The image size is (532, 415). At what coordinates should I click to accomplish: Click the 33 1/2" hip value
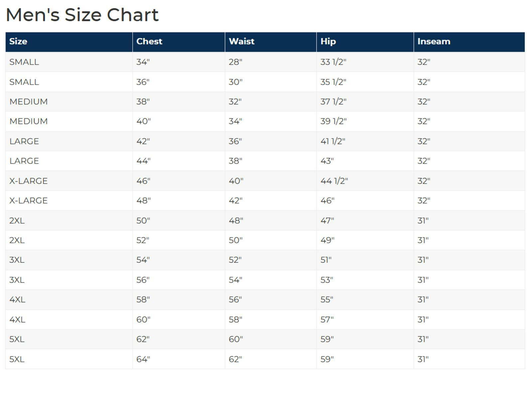(333, 62)
